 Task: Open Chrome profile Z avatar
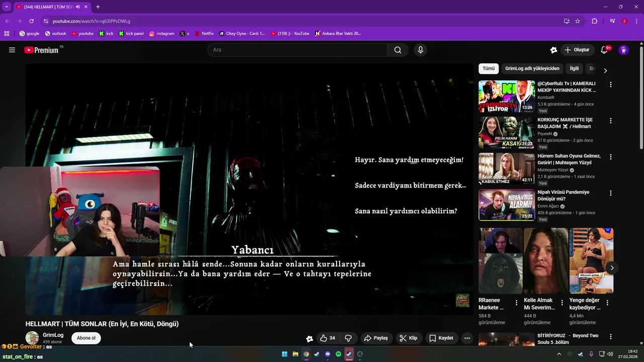624,21
